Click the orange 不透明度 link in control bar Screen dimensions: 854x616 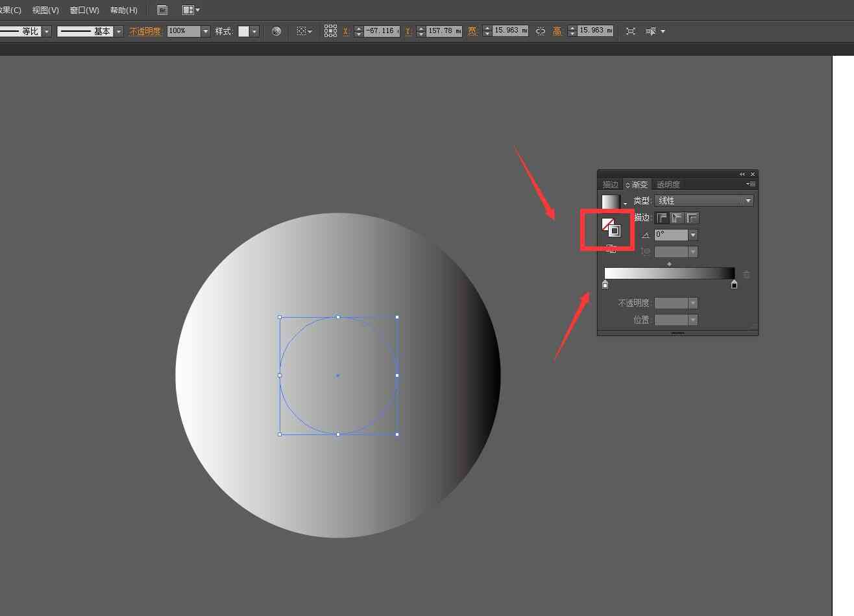coord(145,31)
